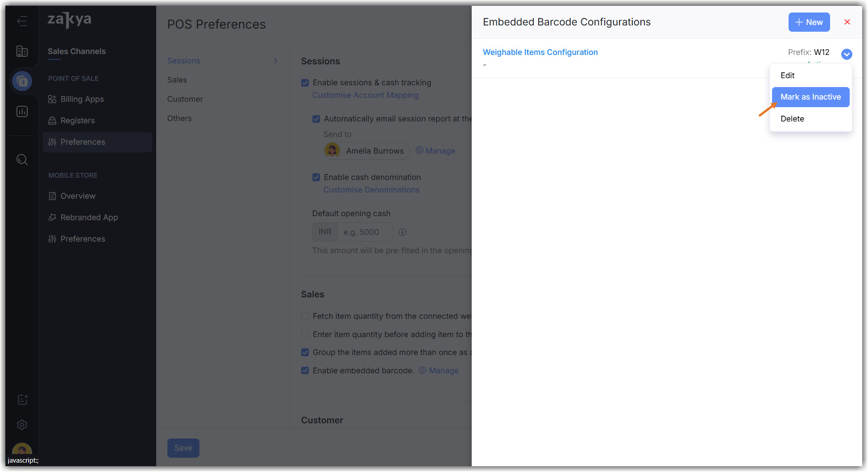Uncheck Enable cash denomination checkbox
868x472 pixels.
[x=316, y=177]
